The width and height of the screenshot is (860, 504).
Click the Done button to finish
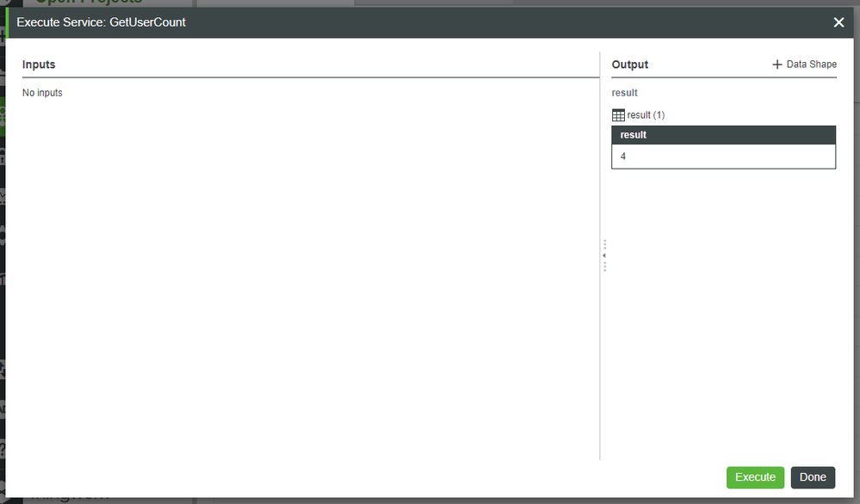tap(813, 476)
